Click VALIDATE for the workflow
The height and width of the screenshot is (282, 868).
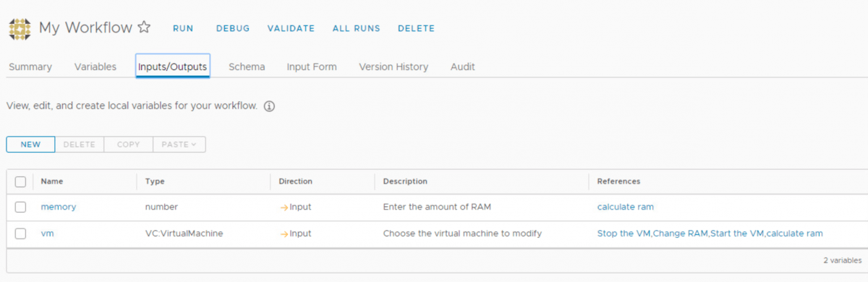tap(291, 29)
